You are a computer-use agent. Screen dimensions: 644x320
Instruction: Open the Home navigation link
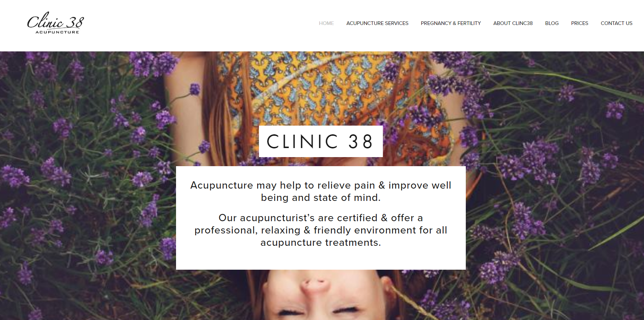point(326,23)
